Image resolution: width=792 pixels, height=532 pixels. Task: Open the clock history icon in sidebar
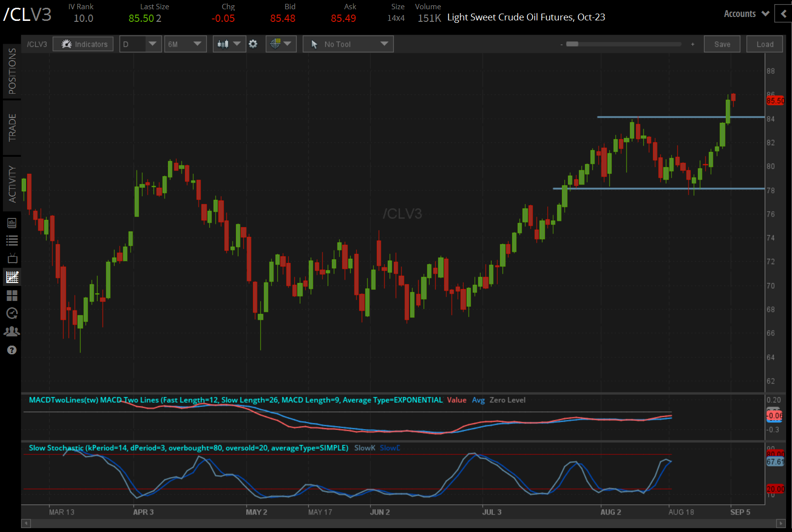point(12,313)
